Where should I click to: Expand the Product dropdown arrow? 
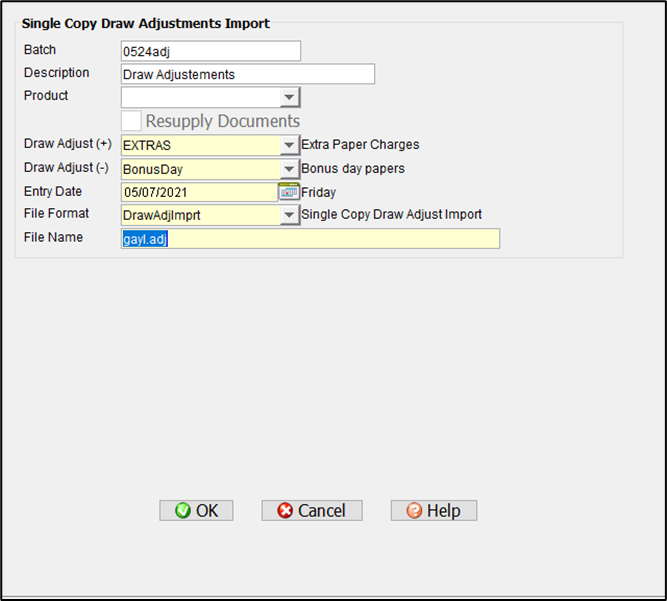289,97
